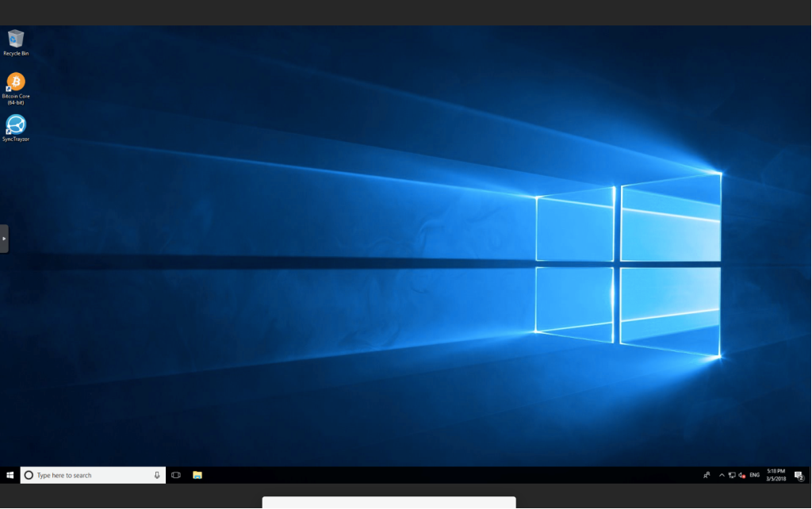Image resolution: width=812 pixels, height=509 pixels.
Task: Switch input language via ENG indicator
Action: (755, 476)
